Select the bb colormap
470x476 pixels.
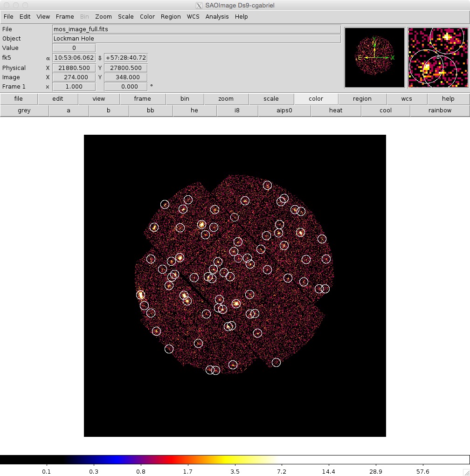click(x=151, y=110)
